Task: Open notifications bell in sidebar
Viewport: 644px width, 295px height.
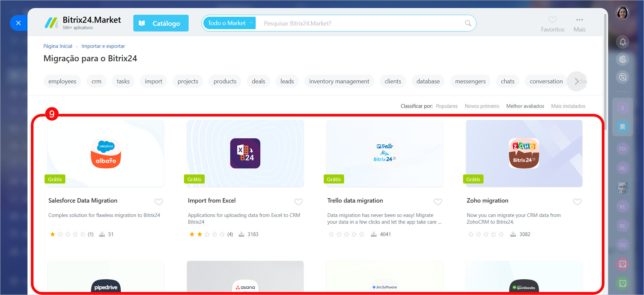Action: pos(623,42)
